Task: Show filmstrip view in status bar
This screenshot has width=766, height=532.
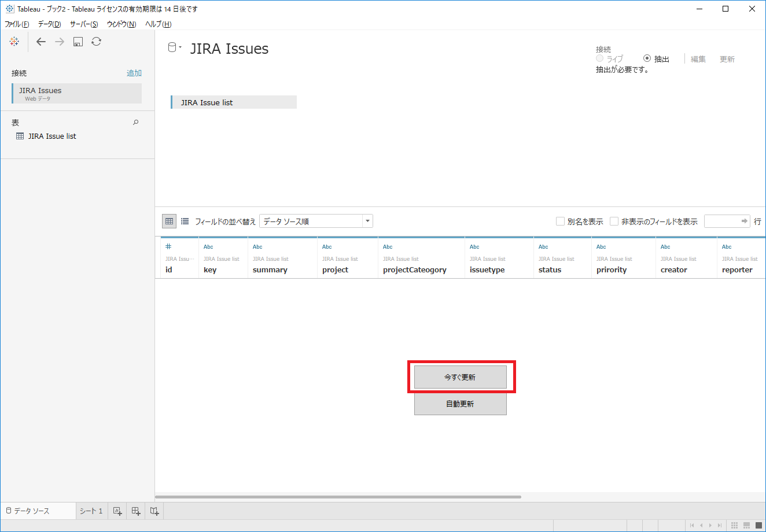Action: (747, 526)
